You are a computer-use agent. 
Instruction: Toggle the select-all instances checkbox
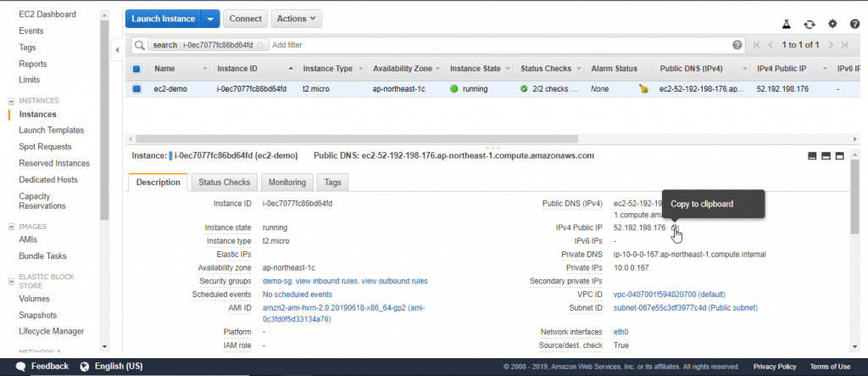(136, 69)
